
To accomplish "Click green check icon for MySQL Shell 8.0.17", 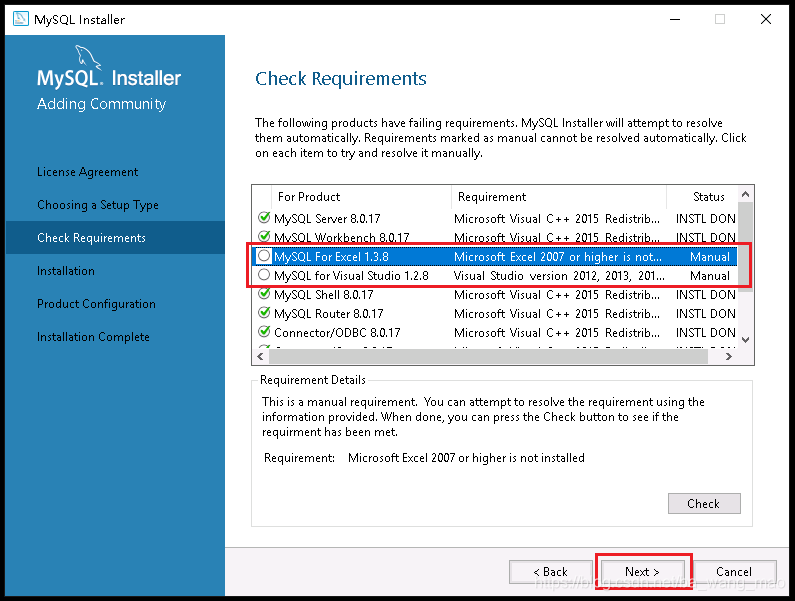I will coord(264,294).
